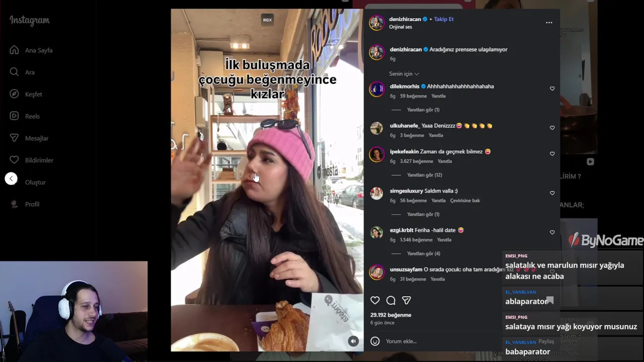The height and width of the screenshot is (362, 644).
Task: Like the post with the heart icon
Action: (375, 301)
